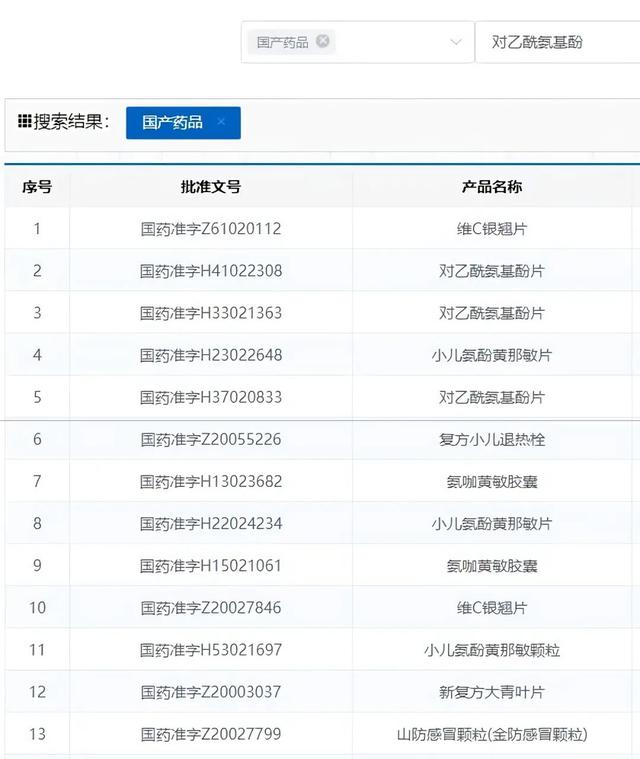Close the blue 国产药品 filter tag
Viewport: 640px width, 759px height.
(221, 122)
